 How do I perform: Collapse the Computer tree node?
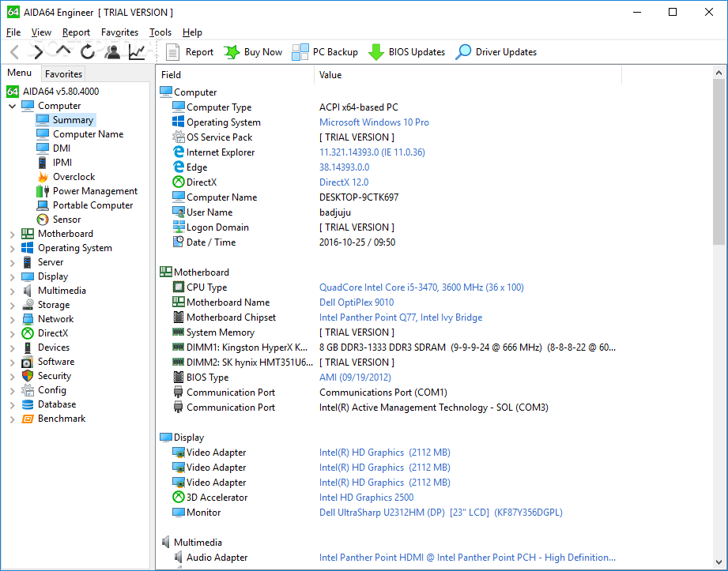coord(13,106)
